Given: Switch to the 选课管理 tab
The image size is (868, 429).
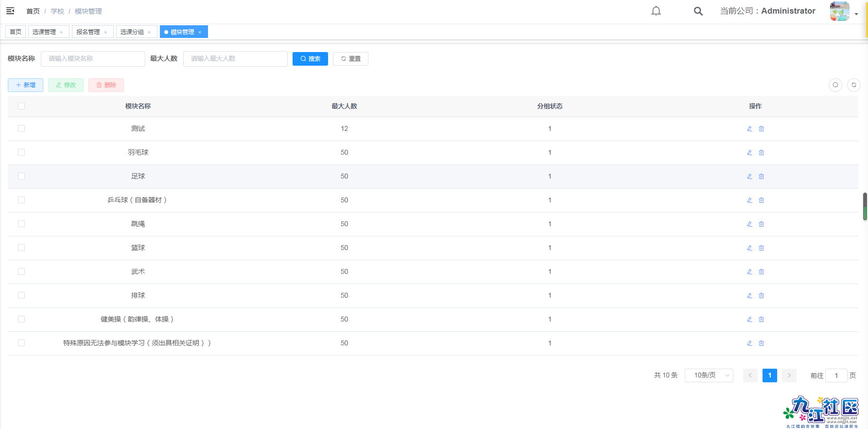Looking at the screenshot, I should coord(44,32).
